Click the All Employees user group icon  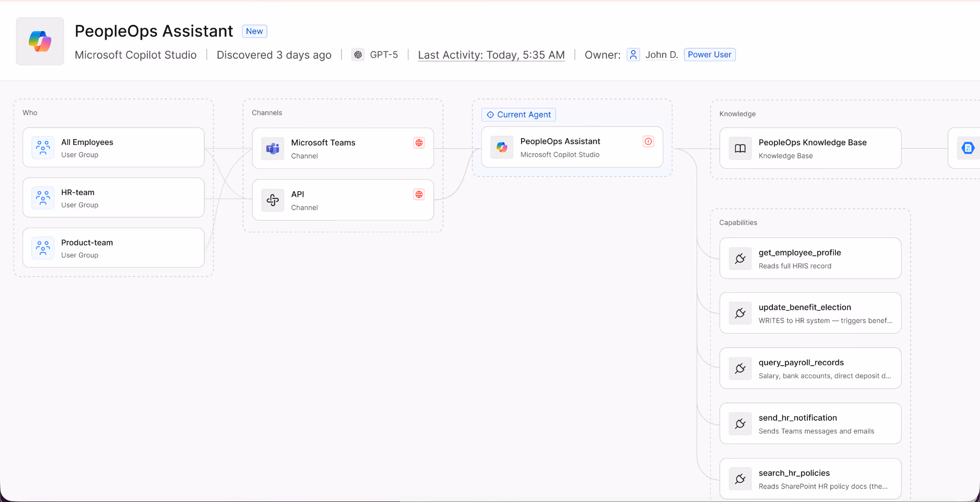(43, 148)
